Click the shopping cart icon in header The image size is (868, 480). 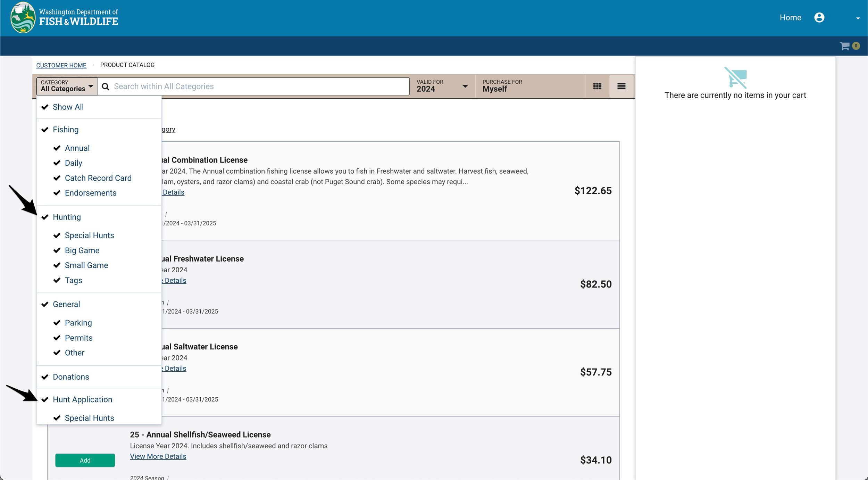[845, 46]
